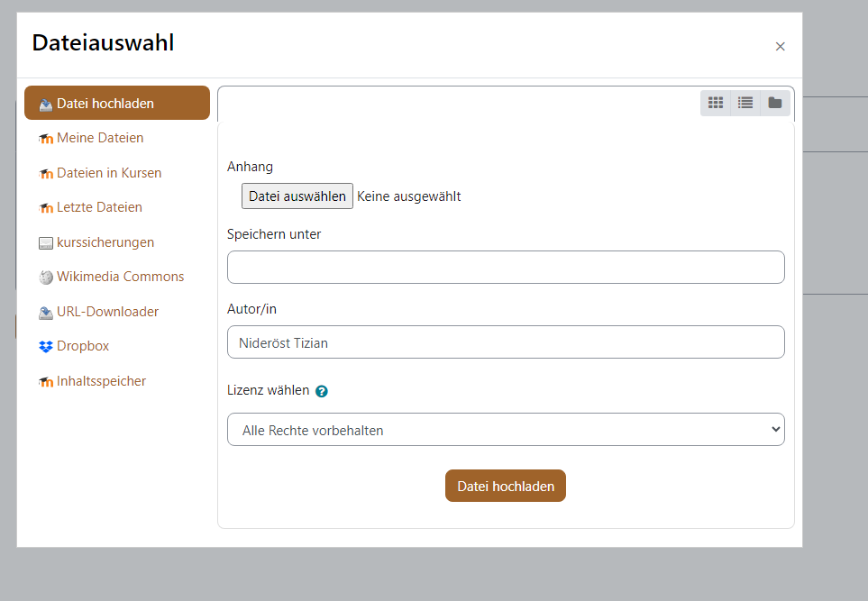The height and width of the screenshot is (601, 868).
Task: Edit the Autor/in name field
Action: [x=505, y=341]
